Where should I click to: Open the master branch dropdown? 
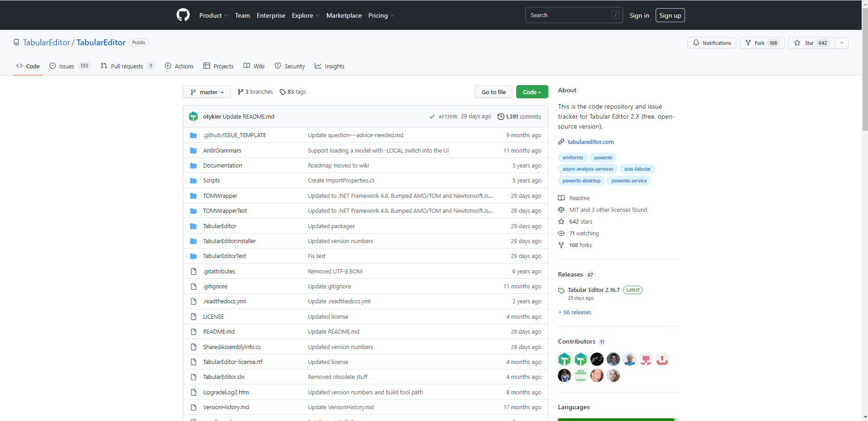(207, 92)
